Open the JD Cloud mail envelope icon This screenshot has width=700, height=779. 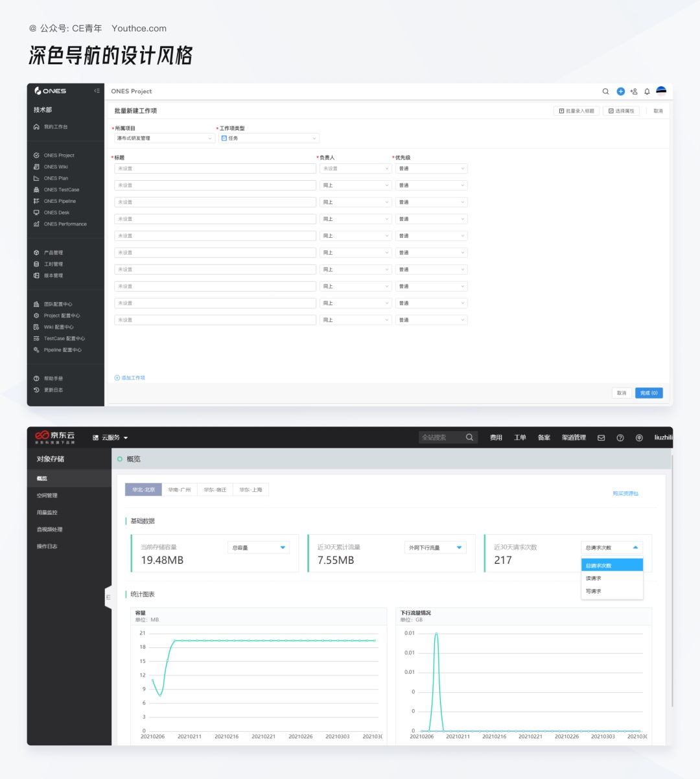coord(601,438)
